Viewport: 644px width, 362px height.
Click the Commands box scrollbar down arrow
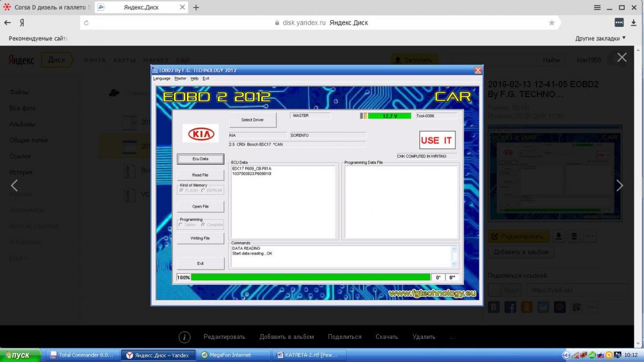pos(455,263)
